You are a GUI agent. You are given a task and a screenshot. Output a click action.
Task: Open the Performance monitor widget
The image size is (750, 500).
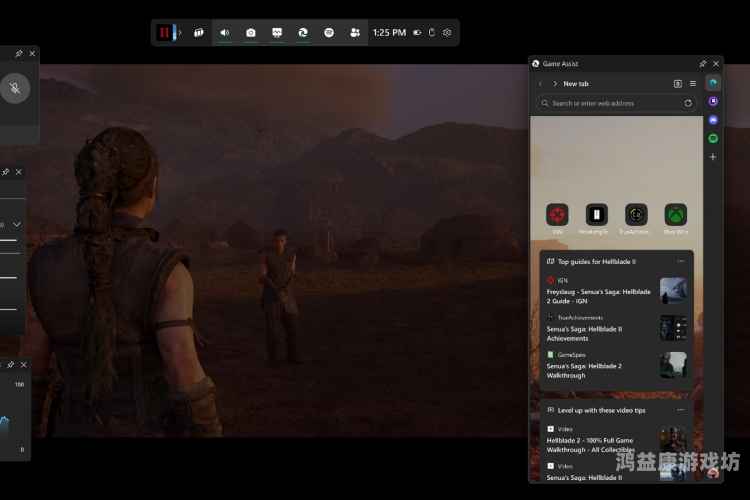pos(277,33)
